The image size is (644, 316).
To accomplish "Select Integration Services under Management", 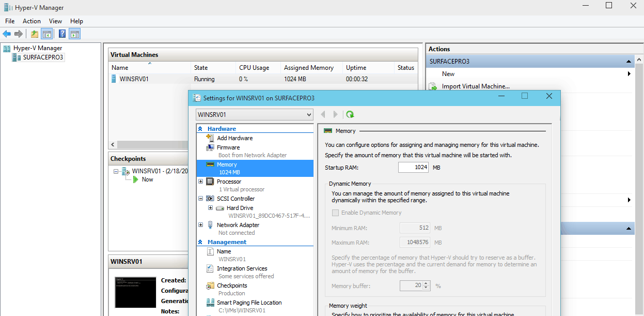I will pos(242,268).
